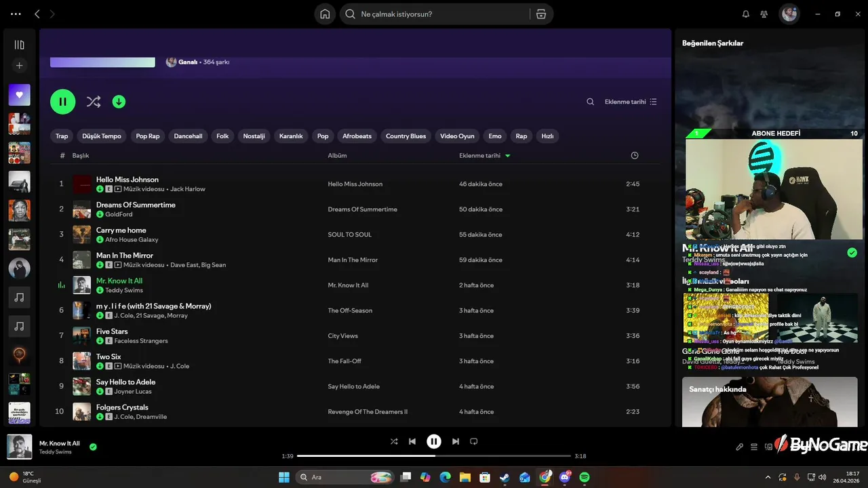Skip to next track
This screenshot has height=488, width=868.
pyautogui.click(x=456, y=442)
